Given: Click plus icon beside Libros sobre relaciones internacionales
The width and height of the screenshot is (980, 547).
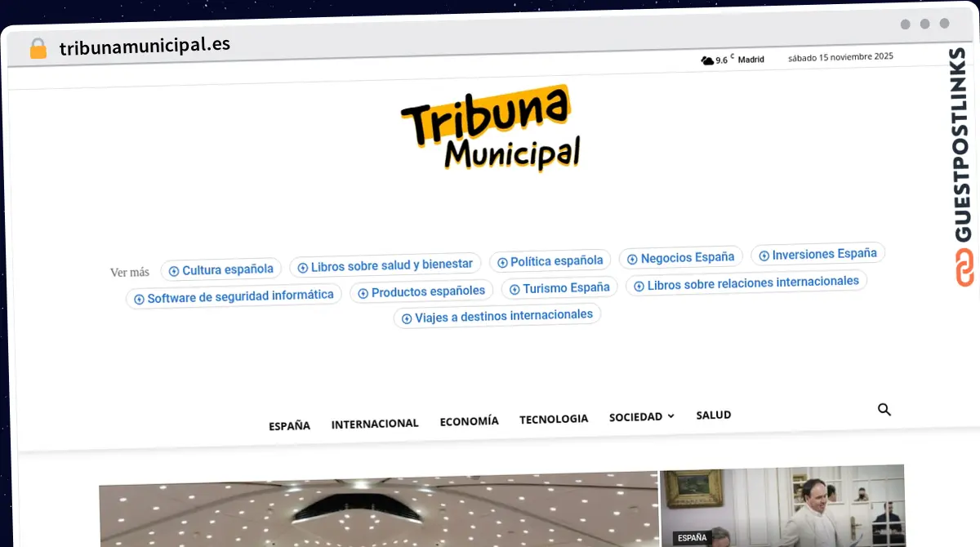Looking at the screenshot, I should point(639,287).
